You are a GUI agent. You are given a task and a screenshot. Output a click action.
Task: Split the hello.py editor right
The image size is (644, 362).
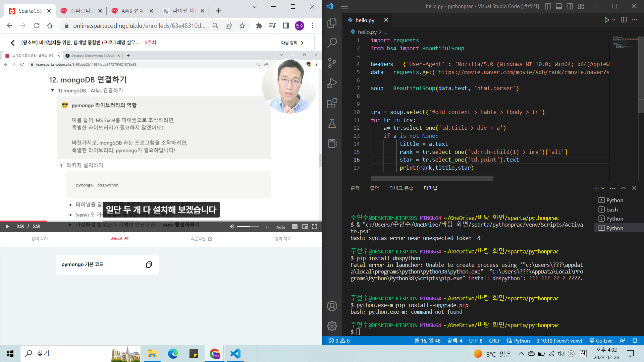[x=624, y=20]
